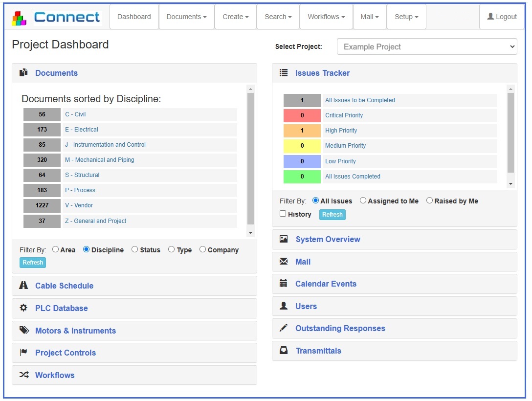The height and width of the screenshot is (401, 532).
Task: Click the red Critical Priority count box
Action: coord(302,115)
